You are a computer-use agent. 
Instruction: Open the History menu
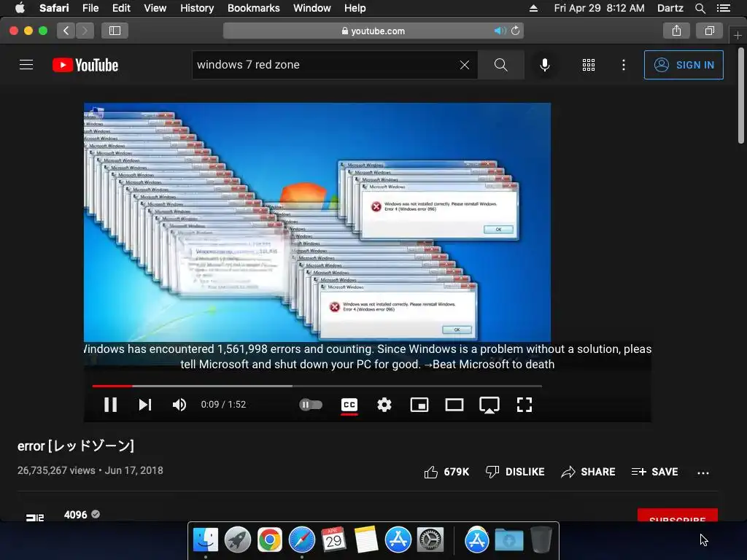(x=197, y=8)
